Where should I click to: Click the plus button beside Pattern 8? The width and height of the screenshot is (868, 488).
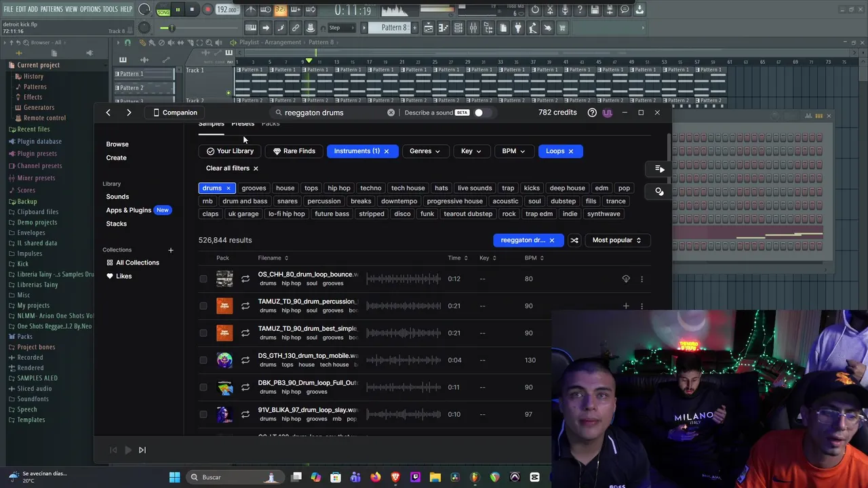pos(414,28)
